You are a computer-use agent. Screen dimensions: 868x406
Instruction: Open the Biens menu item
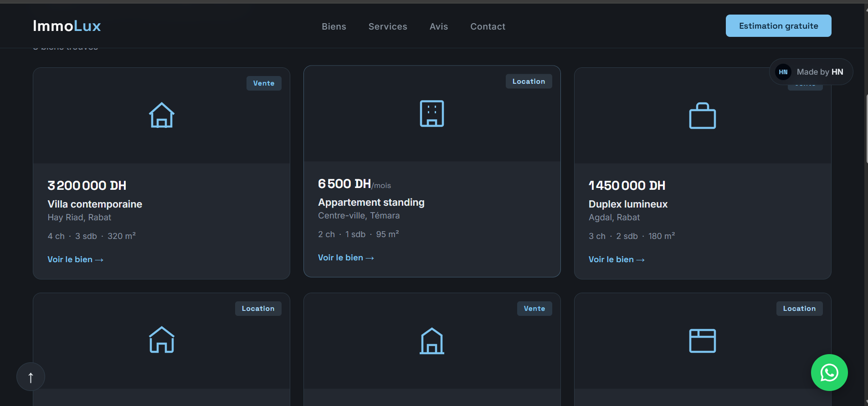[x=334, y=26]
